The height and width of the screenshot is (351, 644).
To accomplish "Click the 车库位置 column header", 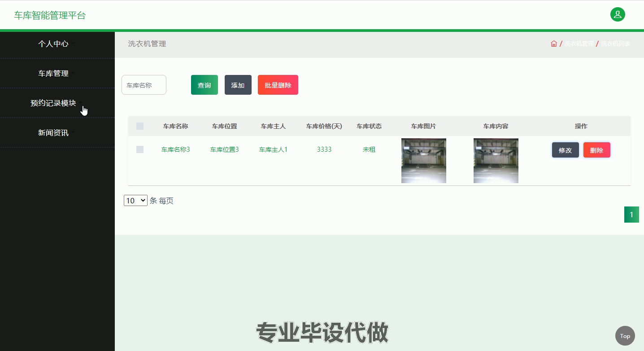I will tap(225, 126).
